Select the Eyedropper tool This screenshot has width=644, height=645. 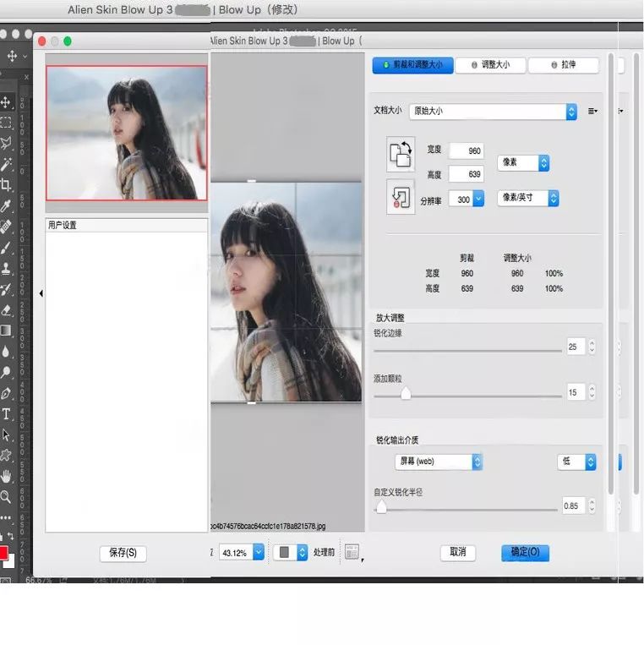(x=6, y=205)
